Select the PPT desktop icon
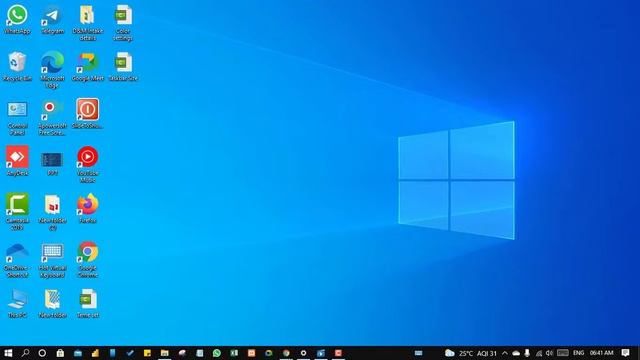 click(x=52, y=163)
